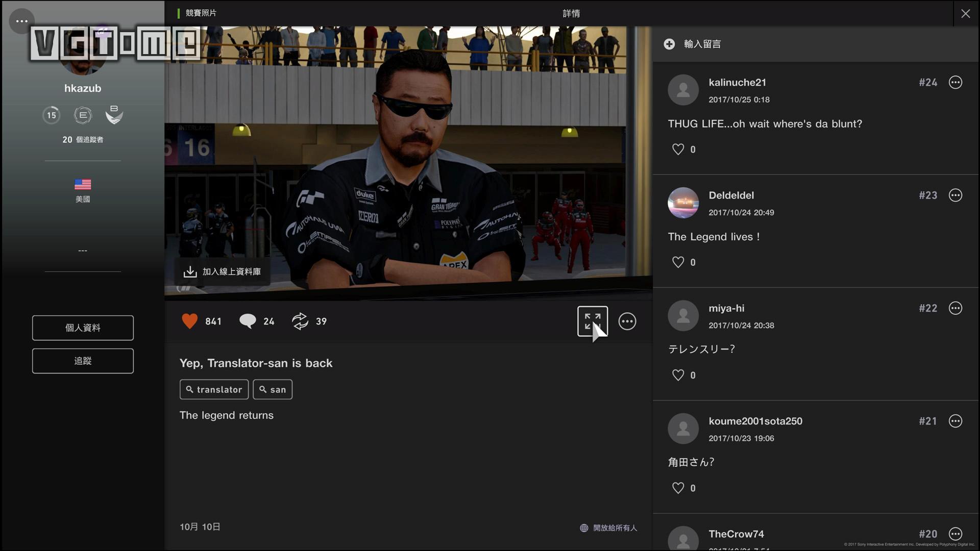
Task: Search the translator tag
Action: coord(214,389)
